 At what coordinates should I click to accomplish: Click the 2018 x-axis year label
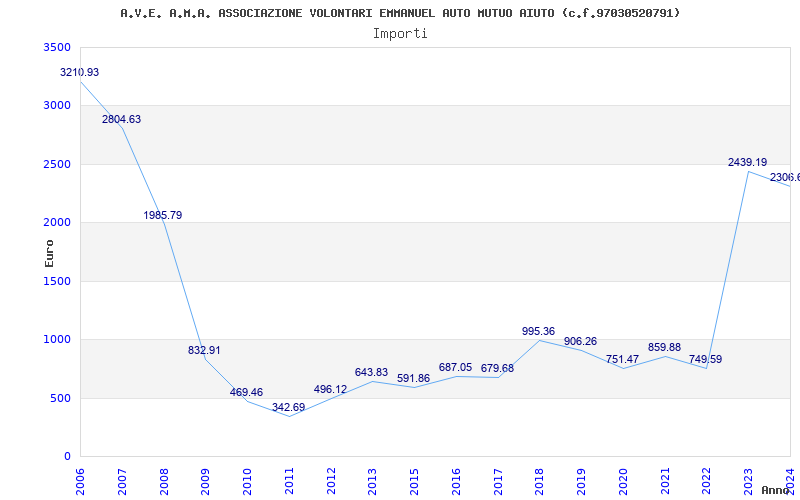click(539, 481)
